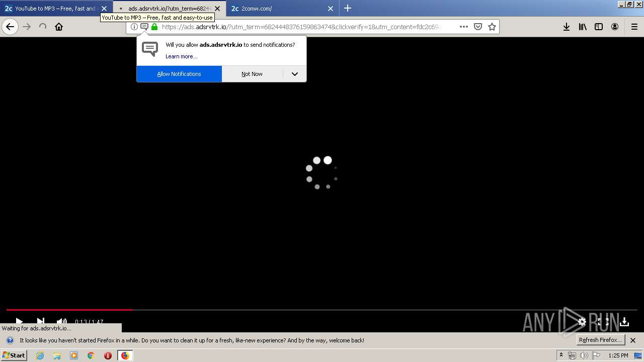Screen dimensions: 644x362
Task: Show hidden system tray icons
Action: [x=561, y=355]
